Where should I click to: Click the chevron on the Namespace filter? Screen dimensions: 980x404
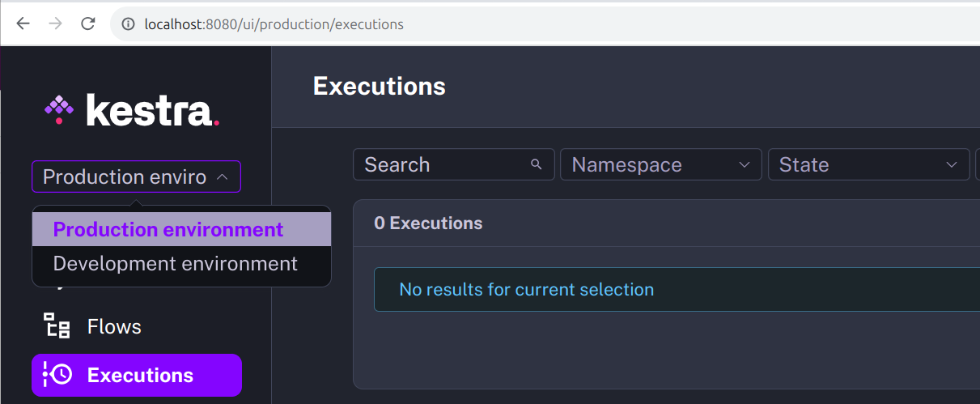click(x=744, y=164)
